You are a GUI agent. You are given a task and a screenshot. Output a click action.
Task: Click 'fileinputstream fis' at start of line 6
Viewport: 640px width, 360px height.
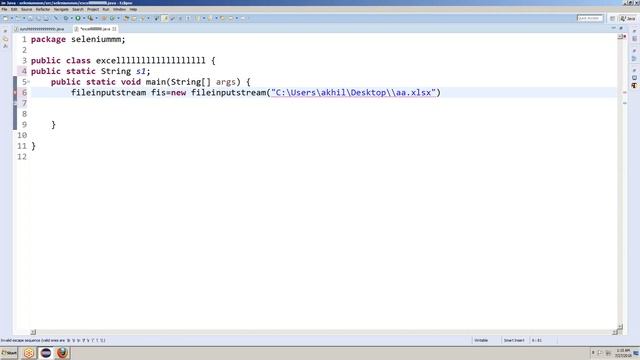(118, 92)
